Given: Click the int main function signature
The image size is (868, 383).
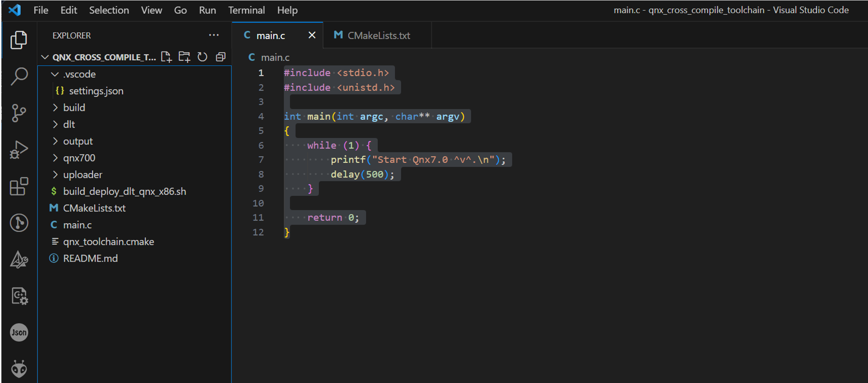Looking at the screenshot, I should 374,117.
